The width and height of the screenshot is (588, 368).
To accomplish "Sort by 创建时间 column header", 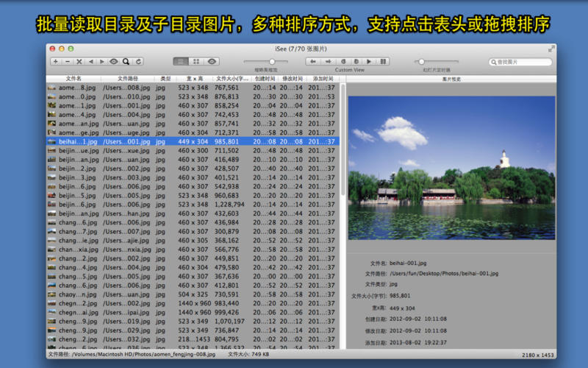I will 265,79.
